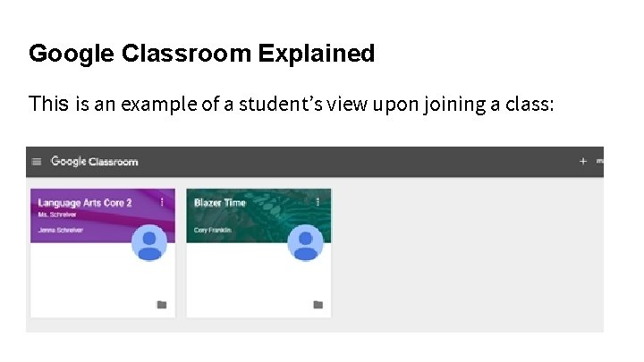The width and height of the screenshot is (644, 362).
Task: Click the plus icon to join a class
Action: [583, 162]
